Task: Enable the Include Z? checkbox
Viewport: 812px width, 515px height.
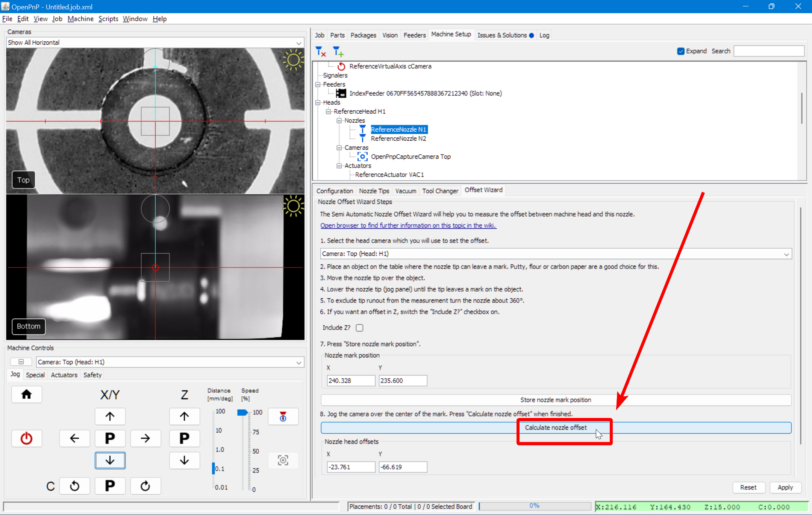Action: coord(359,328)
